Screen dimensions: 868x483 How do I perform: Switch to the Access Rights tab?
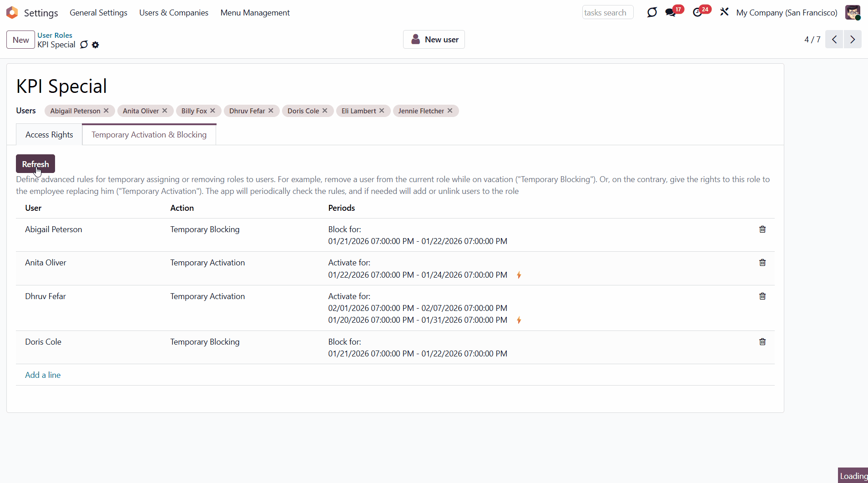(x=49, y=135)
